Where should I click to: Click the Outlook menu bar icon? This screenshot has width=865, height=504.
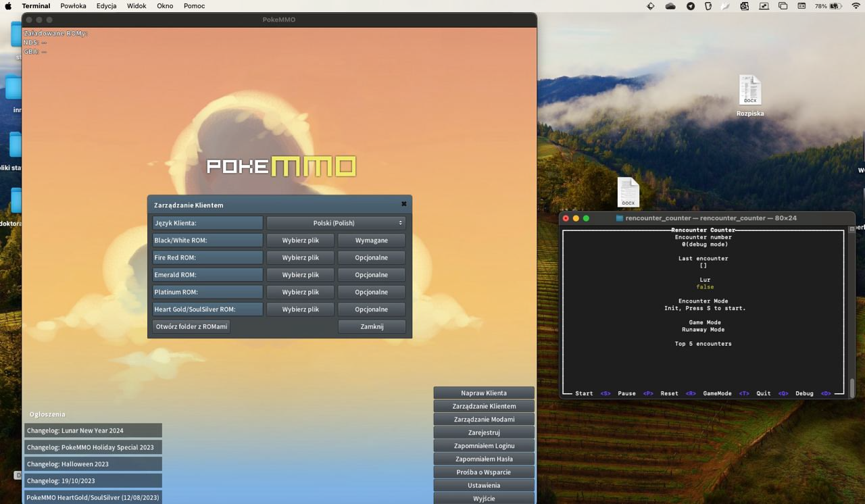pos(744,6)
